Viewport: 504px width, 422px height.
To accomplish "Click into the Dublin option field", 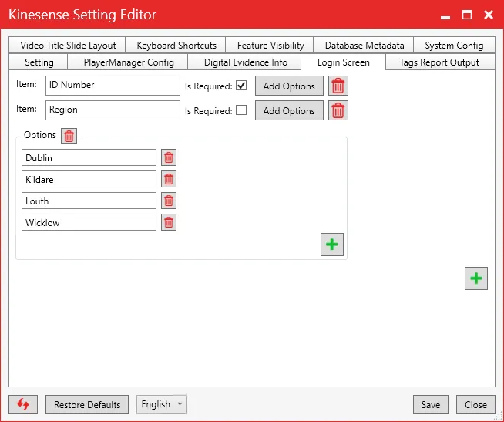I will point(89,157).
